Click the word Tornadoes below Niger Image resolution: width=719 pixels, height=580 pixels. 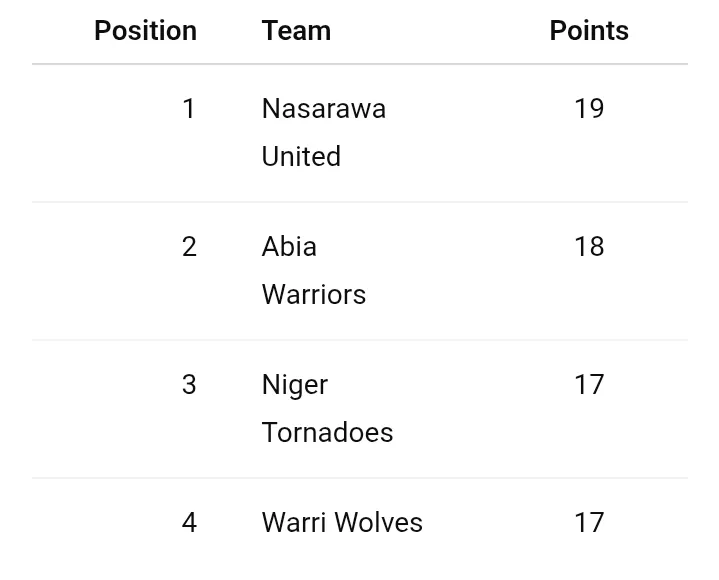(x=327, y=433)
